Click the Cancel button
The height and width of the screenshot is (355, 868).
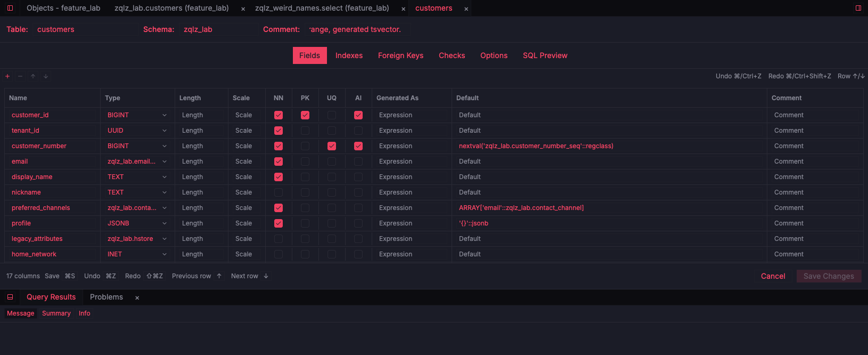coord(773,276)
